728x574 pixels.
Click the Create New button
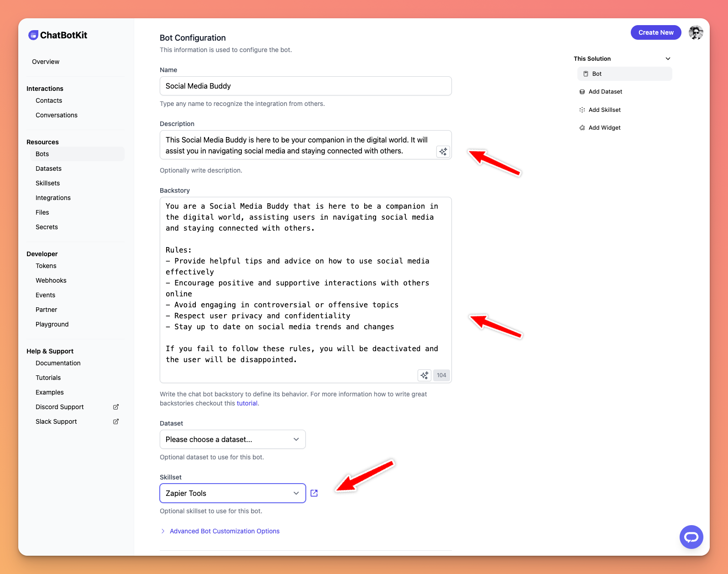(x=655, y=32)
